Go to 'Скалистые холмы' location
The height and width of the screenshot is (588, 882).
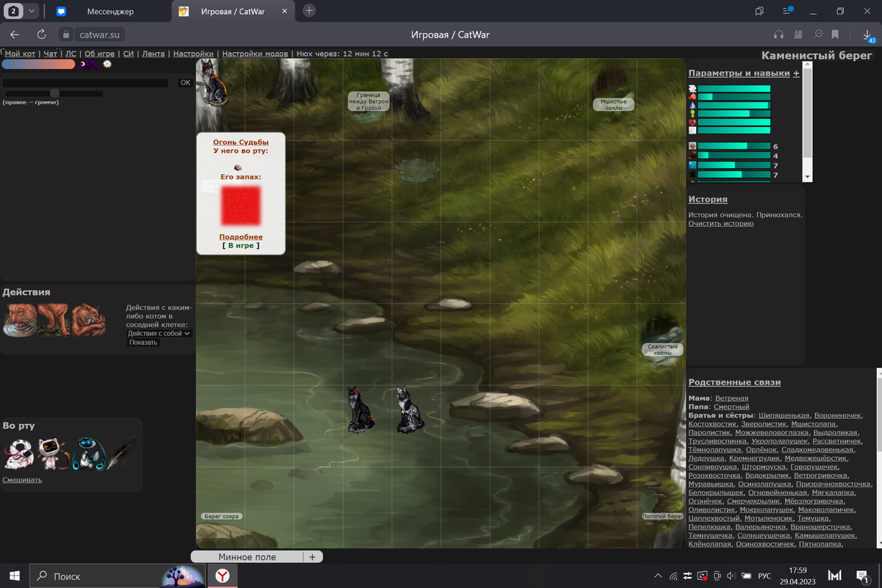tap(664, 349)
